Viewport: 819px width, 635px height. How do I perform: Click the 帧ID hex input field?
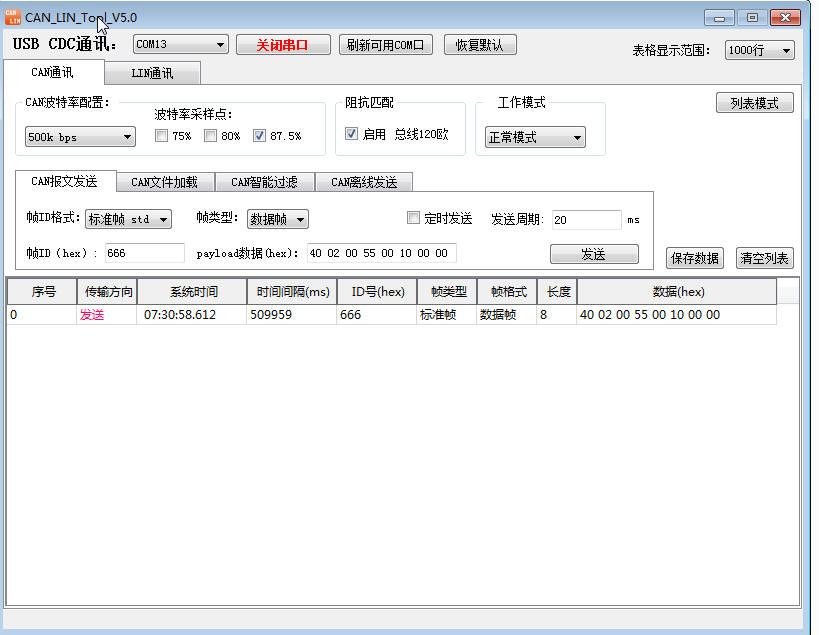coord(145,253)
